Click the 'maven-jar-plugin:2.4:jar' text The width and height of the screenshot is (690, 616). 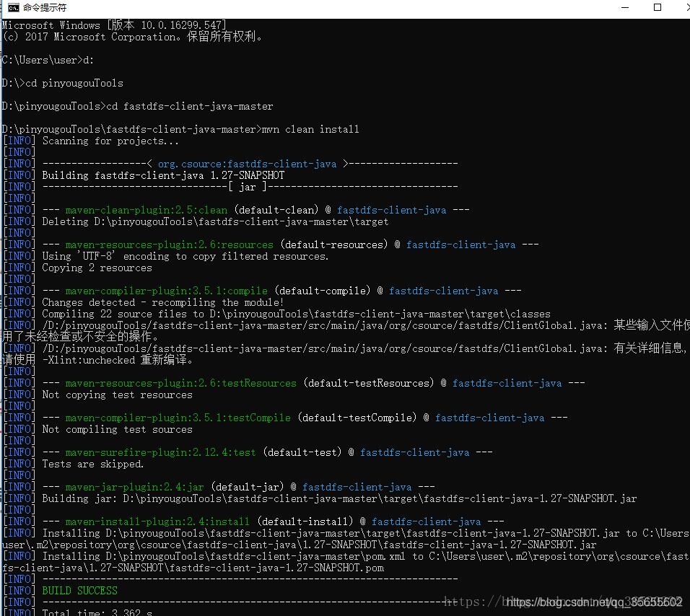click(135, 487)
